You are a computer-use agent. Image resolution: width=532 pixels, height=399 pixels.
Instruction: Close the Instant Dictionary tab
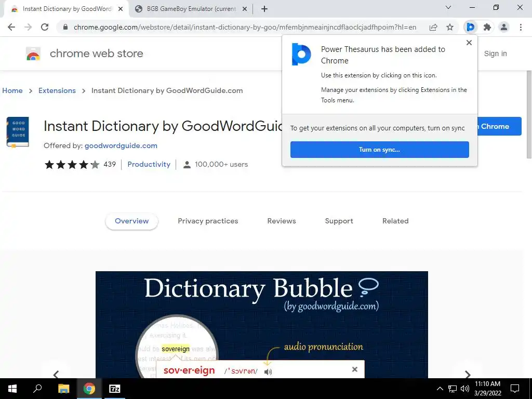[121, 9]
